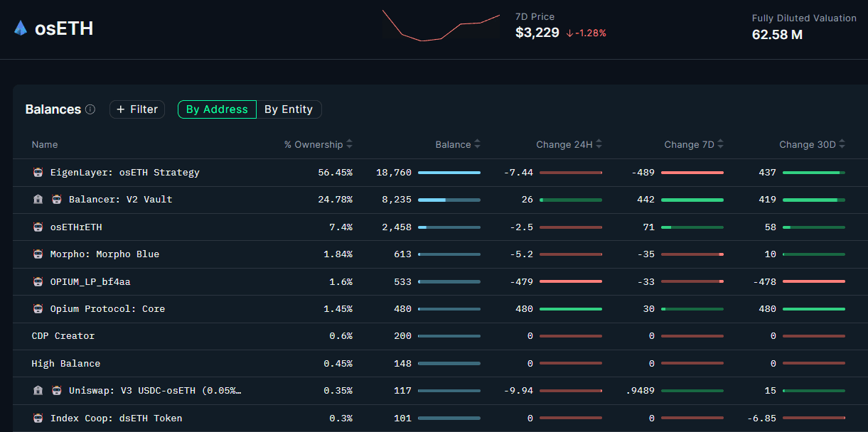The width and height of the screenshot is (868, 432).
Task: Switch balances view to By Entity
Action: tap(289, 109)
